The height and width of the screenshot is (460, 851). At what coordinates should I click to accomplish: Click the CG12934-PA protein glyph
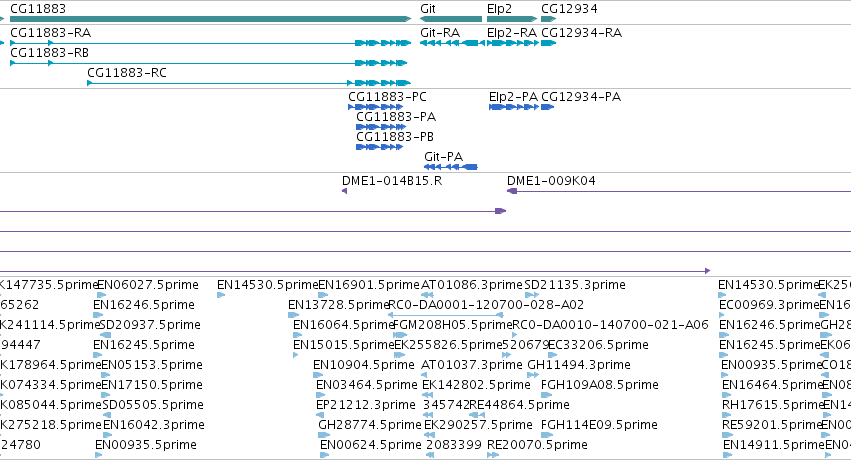click(x=548, y=107)
